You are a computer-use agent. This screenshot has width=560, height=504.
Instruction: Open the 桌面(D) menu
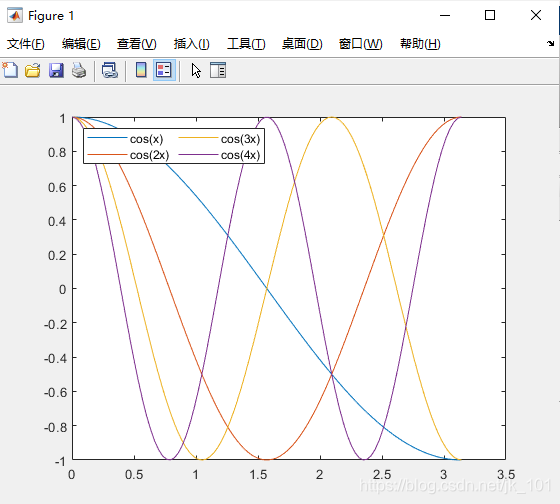[x=302, y=44]
